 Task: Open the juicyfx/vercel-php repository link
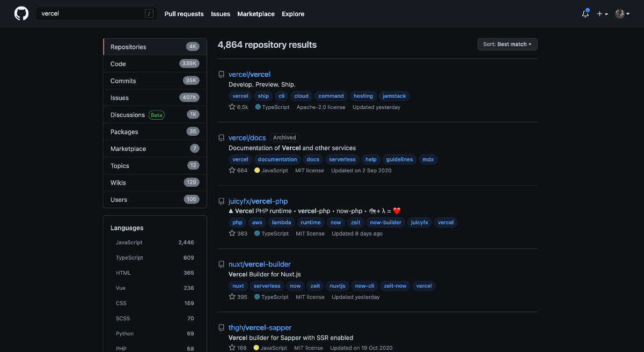pos(258,201)
